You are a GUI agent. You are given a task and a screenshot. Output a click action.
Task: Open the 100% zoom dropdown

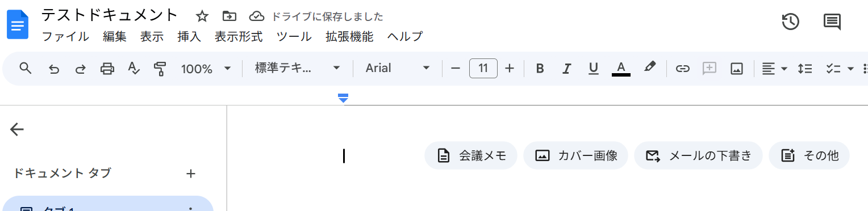click(206, 69)
